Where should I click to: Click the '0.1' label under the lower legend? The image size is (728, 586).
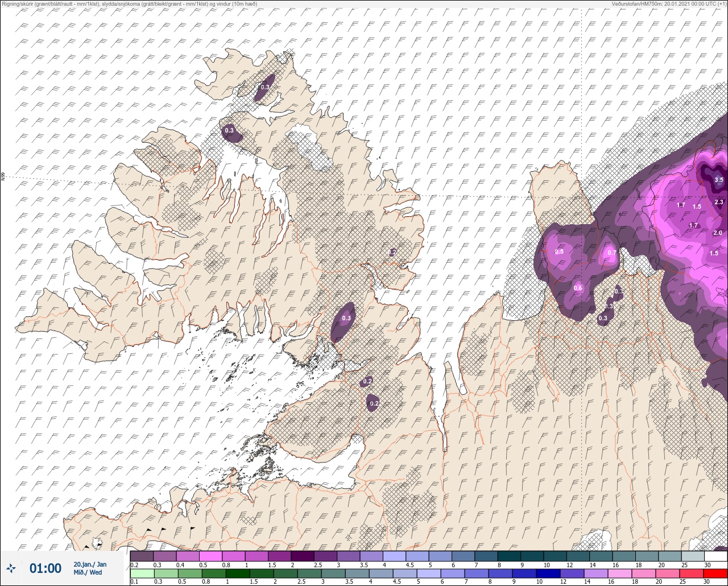point(134,582)
